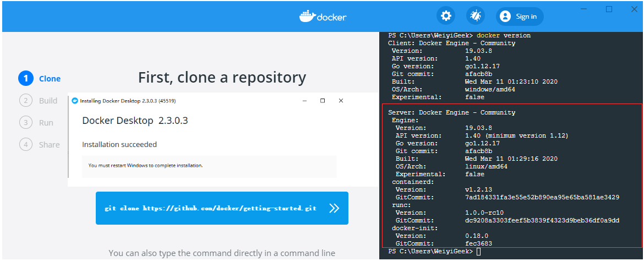The image size is (644, 261).
Task: Click 'Docker Desktop 2.3.0.3' installer heading
Action: click(135, 121)
